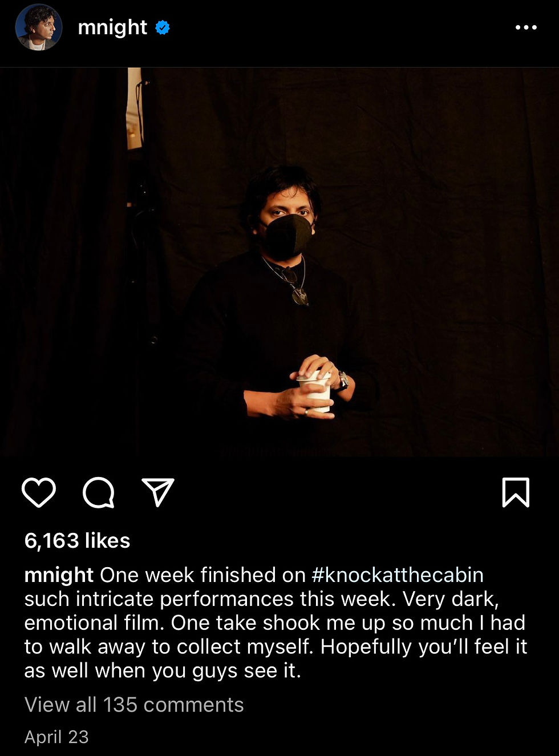The image size is (559, 756).
Task: Tap the post photo of masked man
Action: [x=279, y=262]
